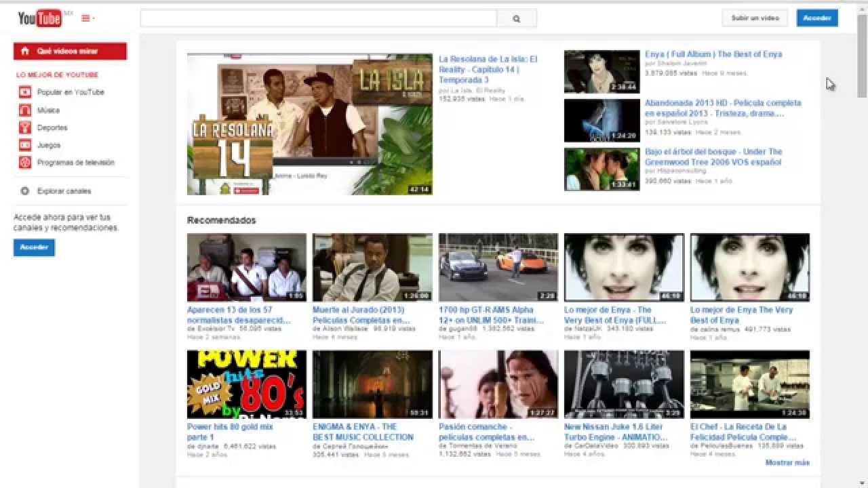Click Mostrar más to load more videos
The height and width of the screenshot is (488, 868).
[x=787, y=463]
